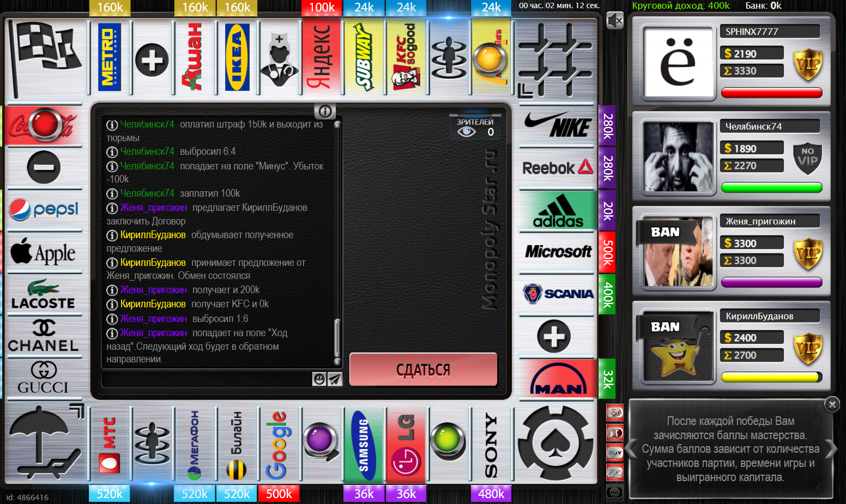Viewport: 846px width, 504px height.
Task: Click Челябинск74 green color bar
Action: 771,188
